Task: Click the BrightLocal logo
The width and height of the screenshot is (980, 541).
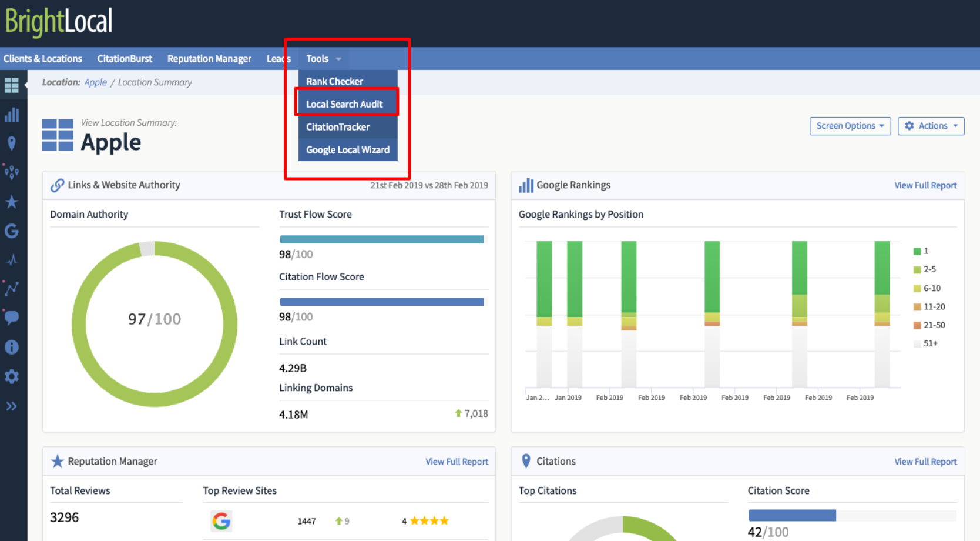Action: tap(59, 21)
